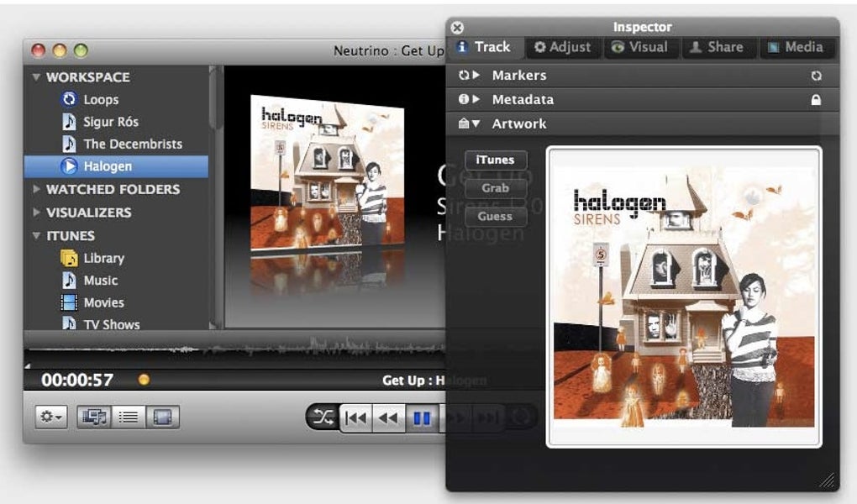857x504 pixels.
Task: Click the album cover in the main viewer
Action: point(327,173)
